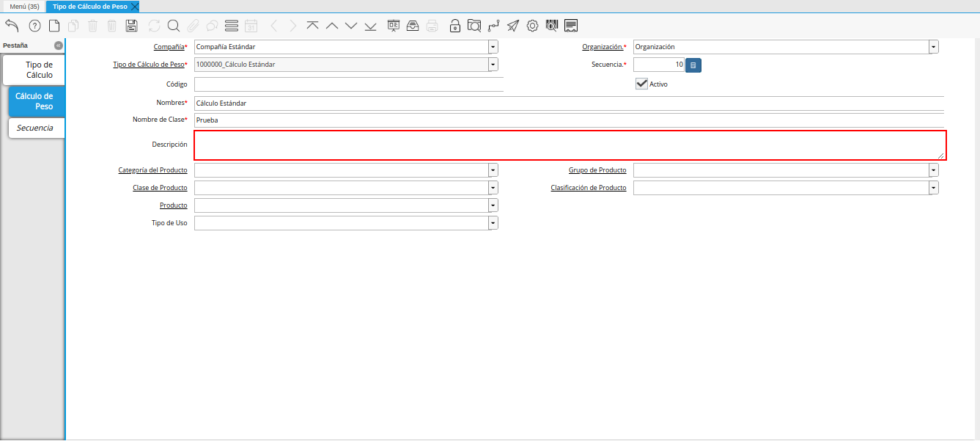This screenshot has height=441, width=980.
Task: Uncheck the Activo checkbox
Action: [642, 84]
